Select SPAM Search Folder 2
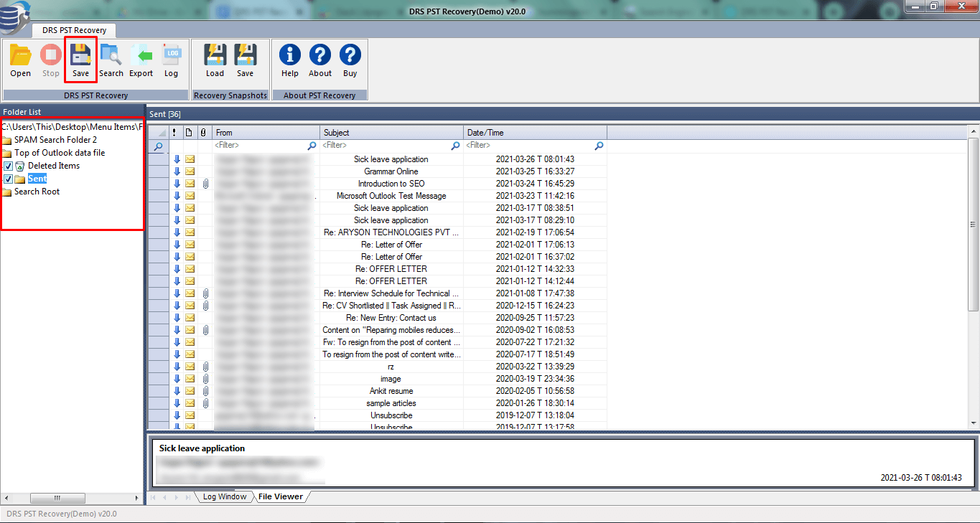 coord(55,140)
